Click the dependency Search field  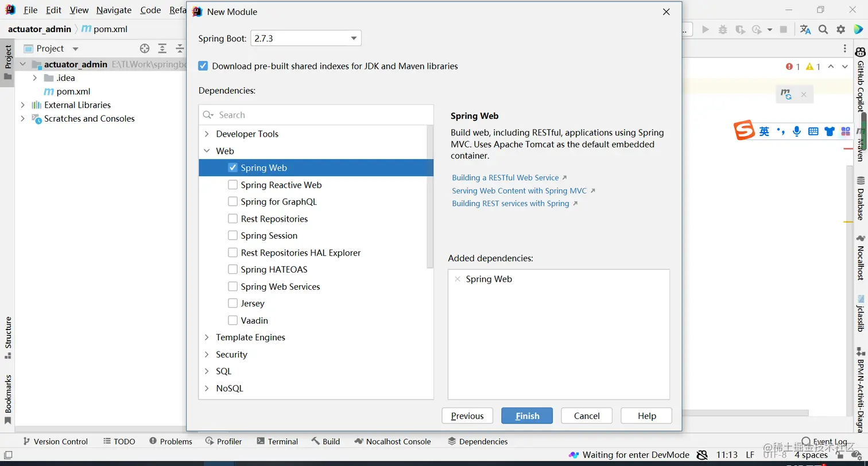coord(321,115)
